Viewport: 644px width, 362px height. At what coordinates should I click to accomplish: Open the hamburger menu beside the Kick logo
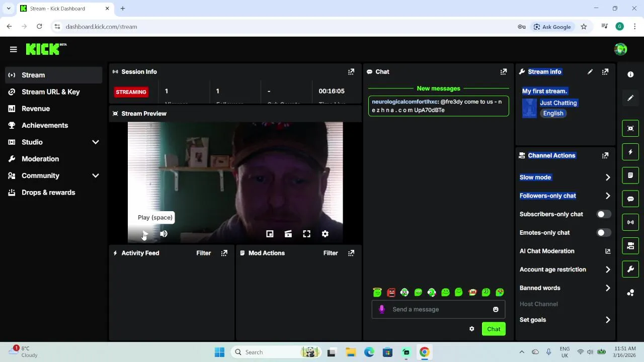[14, 49]
